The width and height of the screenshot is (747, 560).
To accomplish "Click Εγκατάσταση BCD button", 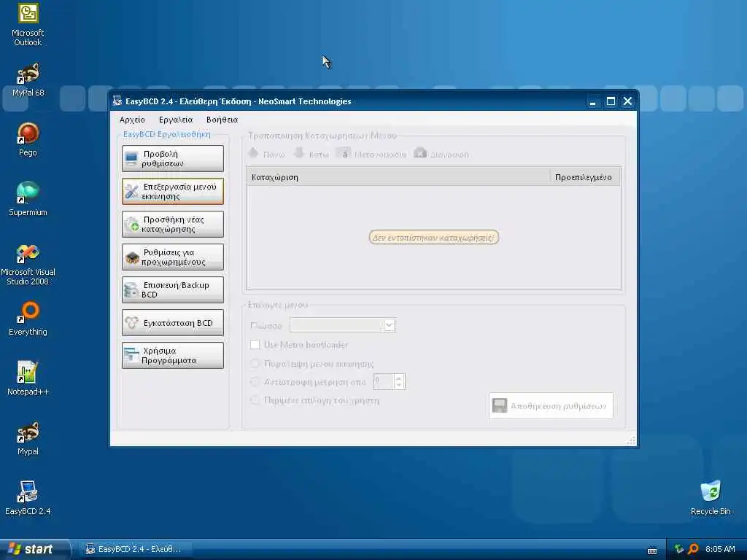I will pyautogui.click(x=172, y=322).
